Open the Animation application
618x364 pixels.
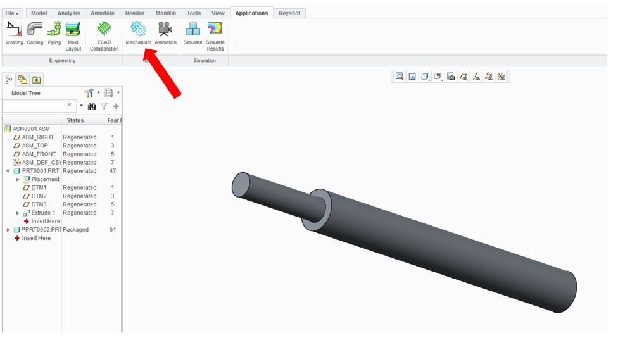point(165,34)
